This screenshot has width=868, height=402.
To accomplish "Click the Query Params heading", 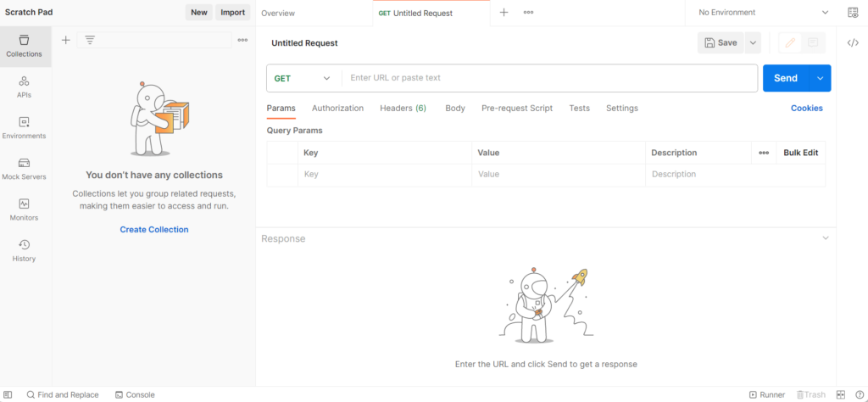I will click(x=294, y=131).
